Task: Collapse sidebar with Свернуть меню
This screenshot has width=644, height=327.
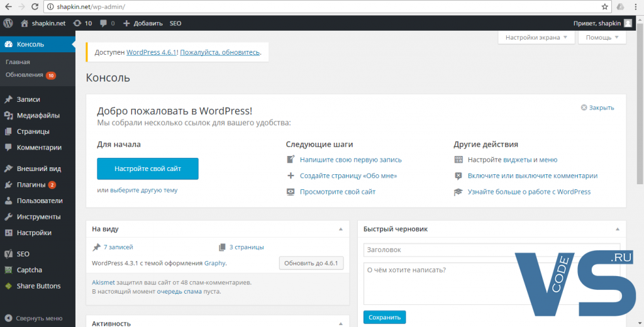Action: pos(39,318)
